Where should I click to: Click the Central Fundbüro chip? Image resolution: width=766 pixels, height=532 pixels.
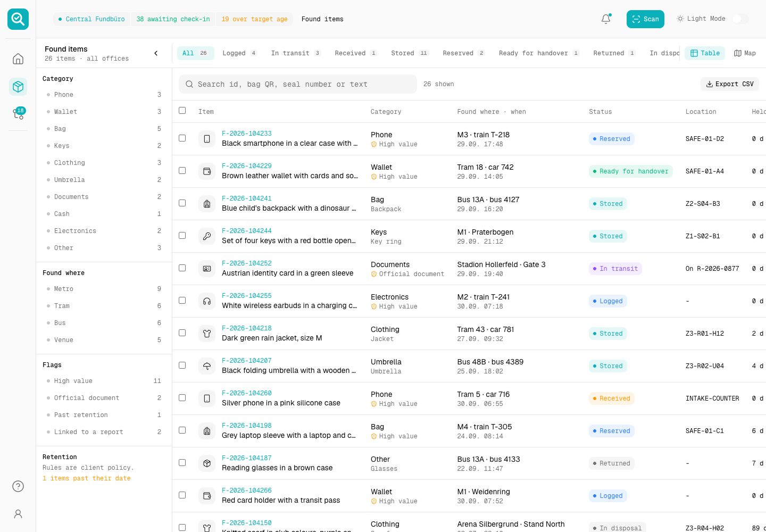[x=92, y=19]
